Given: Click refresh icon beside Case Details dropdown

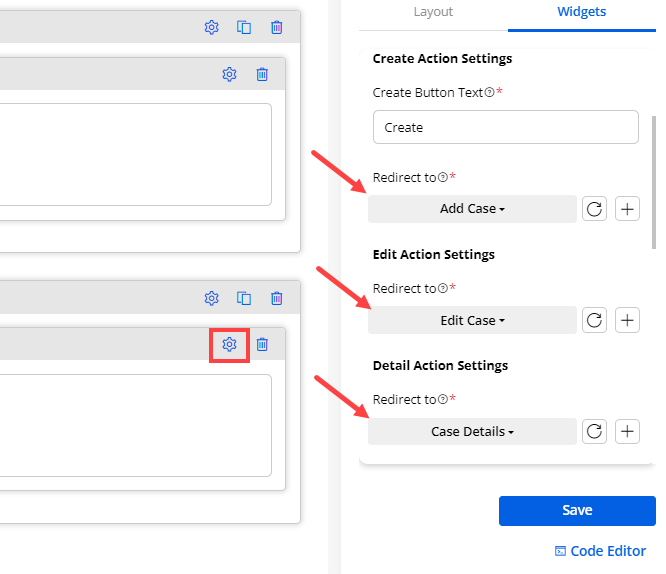Looking at the screenshot, I should point(594,432).
